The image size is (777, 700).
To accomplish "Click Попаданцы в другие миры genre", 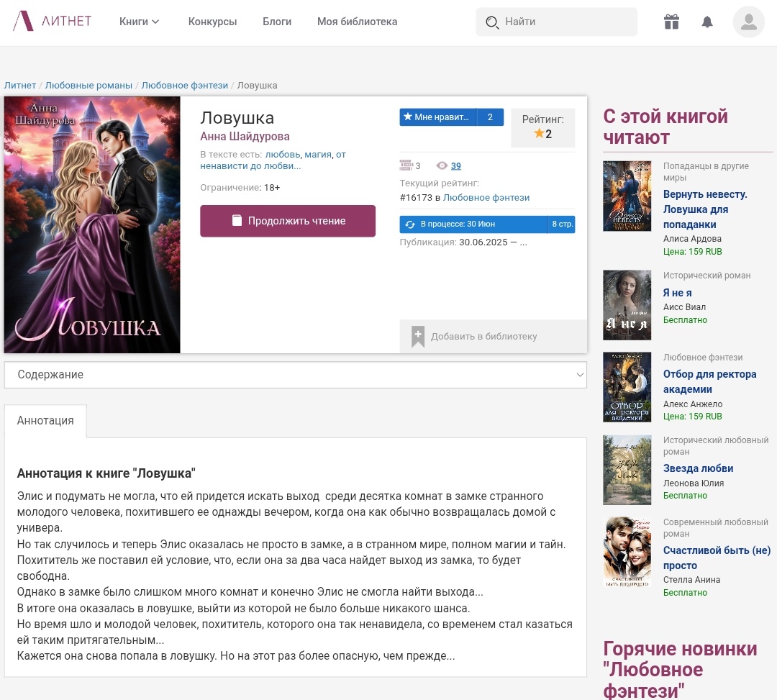I will coord(706,172).
